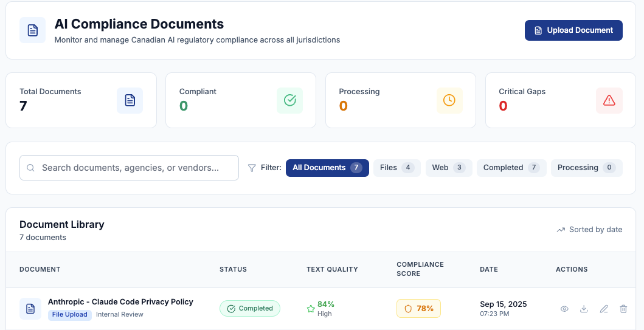The width and height of the screenshot is (644, 330).
Task: Click the funnel Filter icon
Action: click(252, 168)
